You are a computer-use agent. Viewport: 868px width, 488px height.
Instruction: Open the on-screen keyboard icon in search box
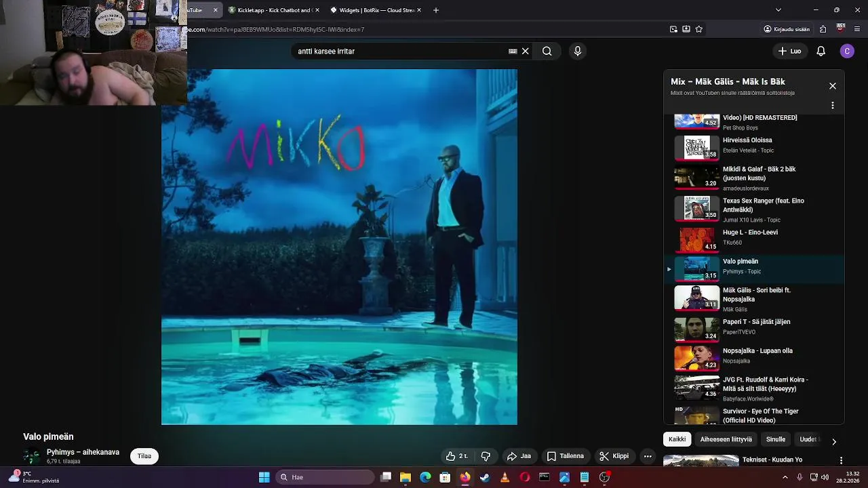pyautogui.click(x=513, y=51)
